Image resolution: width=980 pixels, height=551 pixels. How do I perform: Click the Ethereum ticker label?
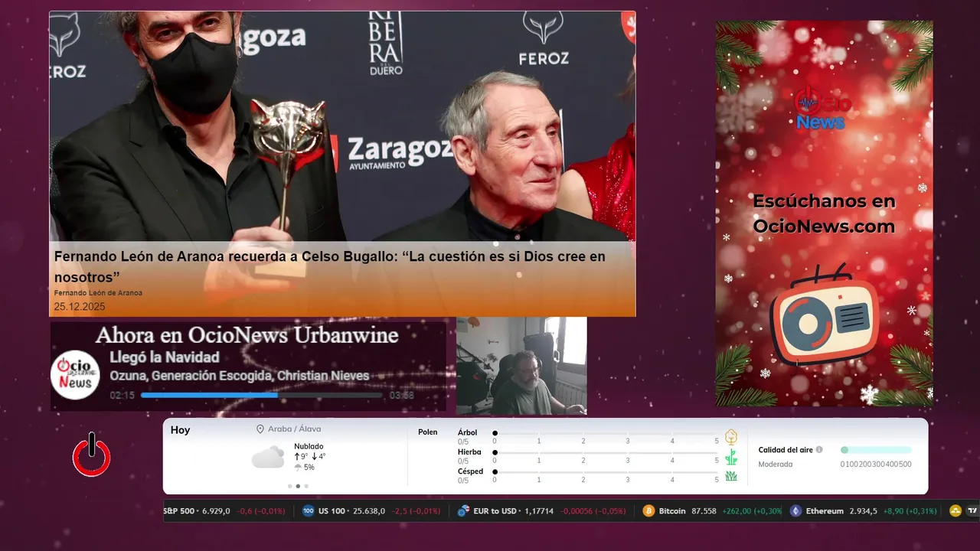coord(825,510)
